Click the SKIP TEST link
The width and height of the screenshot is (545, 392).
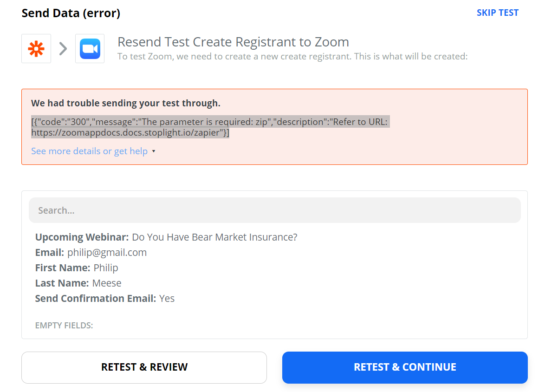pos(497,13)
